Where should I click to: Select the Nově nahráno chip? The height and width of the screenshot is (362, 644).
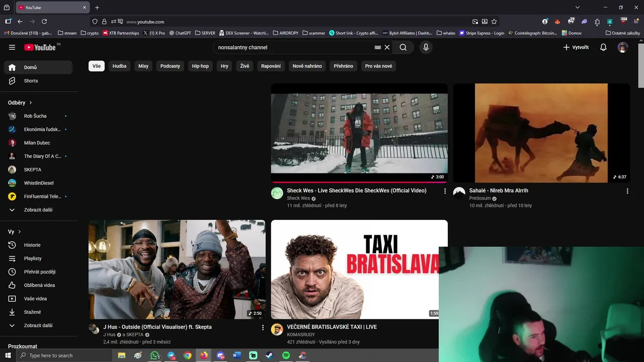[x=307, y=66]
